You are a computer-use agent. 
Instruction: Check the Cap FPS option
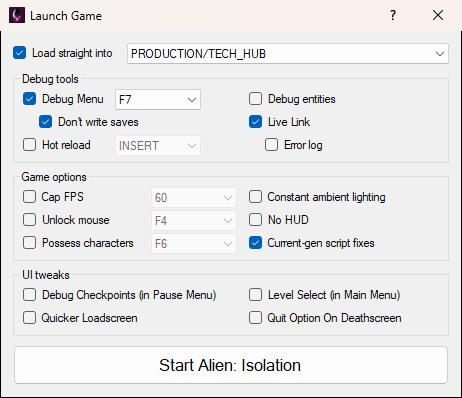[29, 197]
